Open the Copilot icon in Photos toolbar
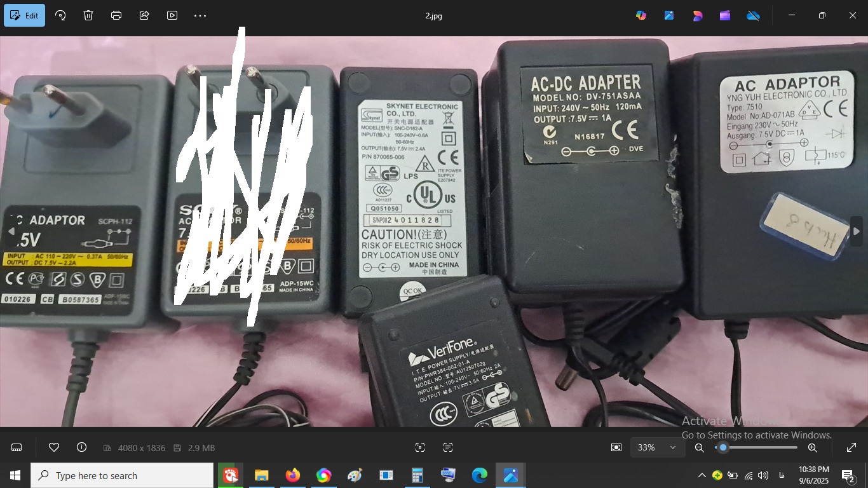Viewport: 868px width, 488px height. coord(641,15)
